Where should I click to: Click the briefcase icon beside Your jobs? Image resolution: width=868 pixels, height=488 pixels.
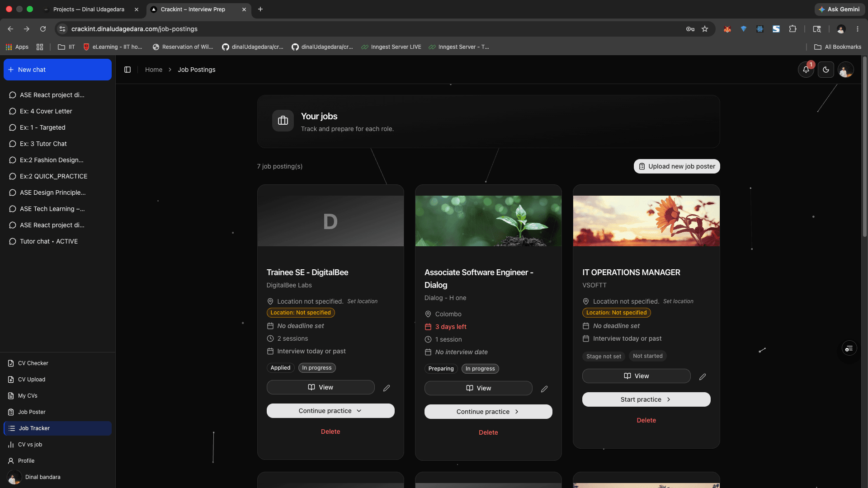(x=283, y=121)
